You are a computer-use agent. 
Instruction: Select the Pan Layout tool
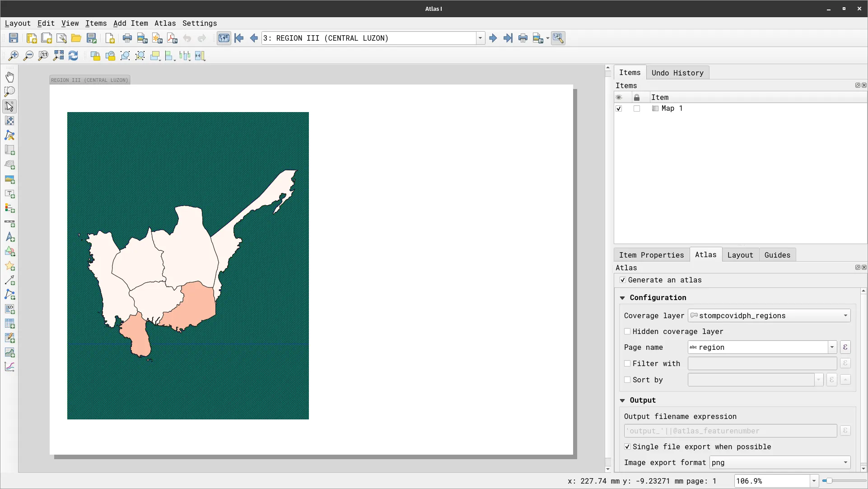pos(9,77)
